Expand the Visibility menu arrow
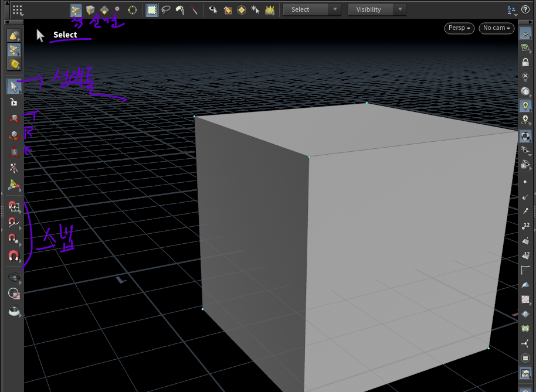Image resolution: width=536 pixels, height=392 pixels. coord(400,9)
